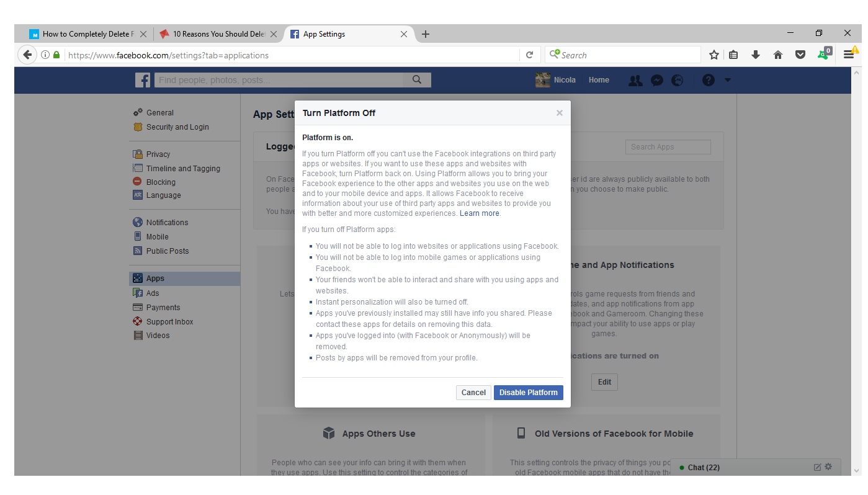
Task: Reload the page with the refresh icon
Action: tap(529, 55)
